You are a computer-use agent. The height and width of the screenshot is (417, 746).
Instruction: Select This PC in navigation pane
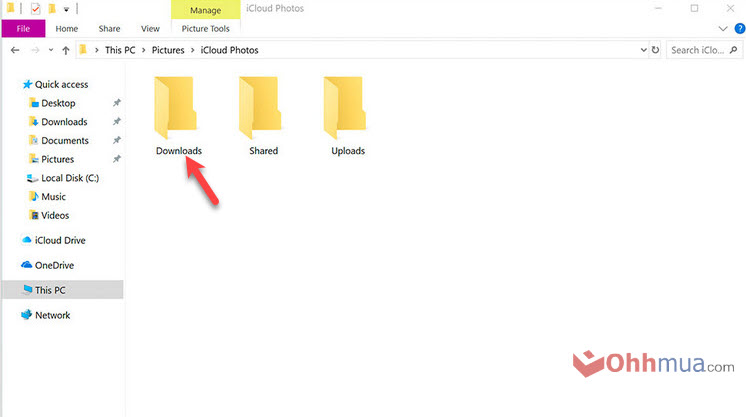point(62,290)
